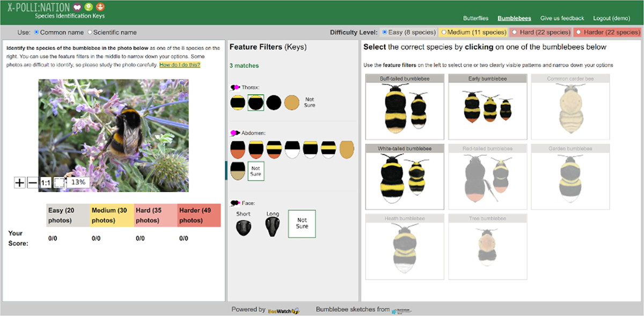This screenshot has height=316, width=644.
Task: Choose the long face shape filter
Action: pyautogui.click(x=273, y=226)
